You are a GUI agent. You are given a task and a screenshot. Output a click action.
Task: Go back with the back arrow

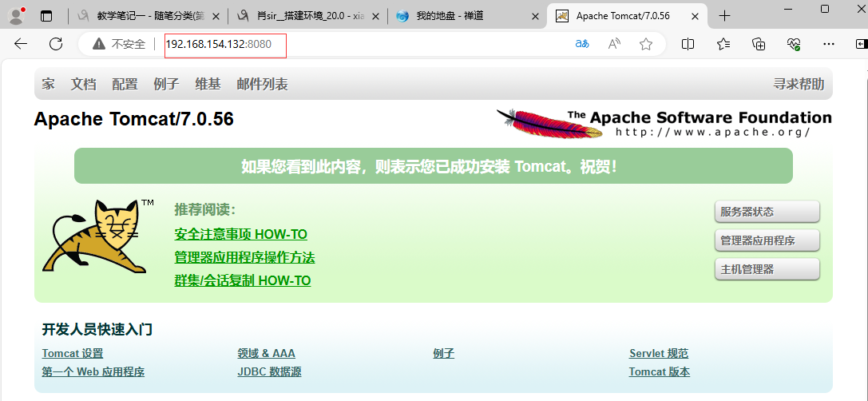[x=21, y=44]
